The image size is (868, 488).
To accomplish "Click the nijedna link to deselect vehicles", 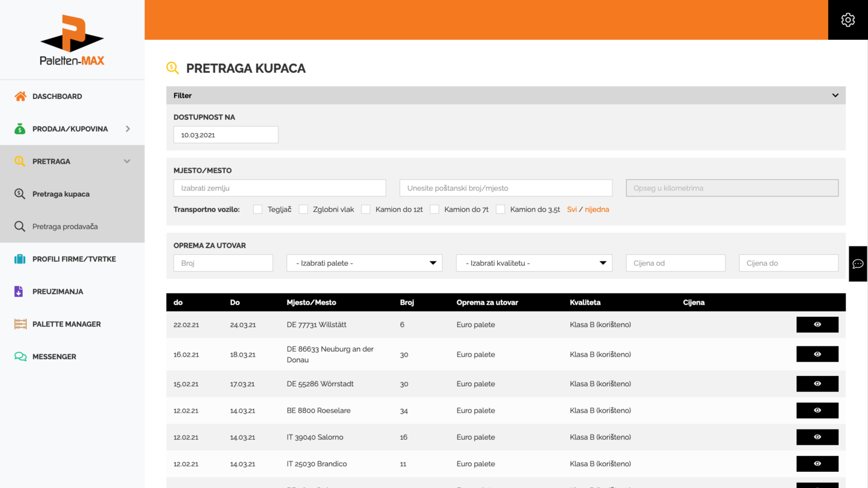I will pos(597,210).
